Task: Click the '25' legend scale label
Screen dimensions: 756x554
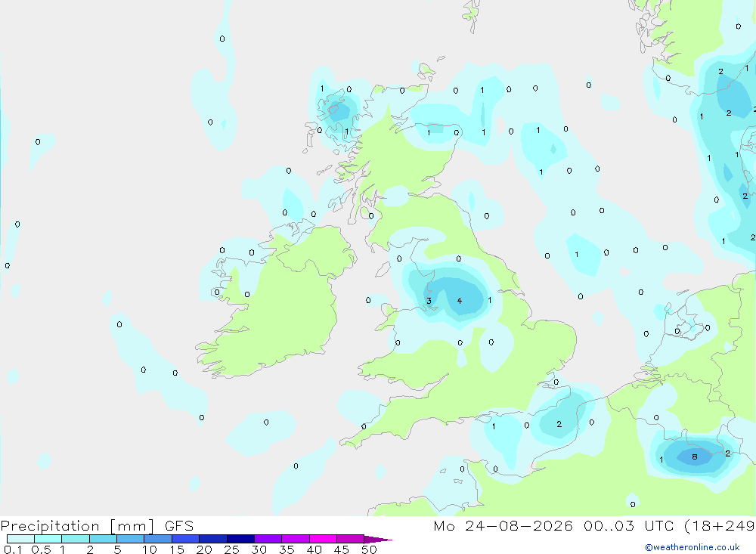Action: click(231, 549)
